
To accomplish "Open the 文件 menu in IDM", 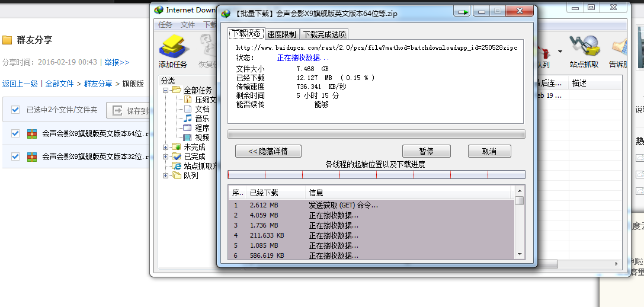I will point(188,25).
